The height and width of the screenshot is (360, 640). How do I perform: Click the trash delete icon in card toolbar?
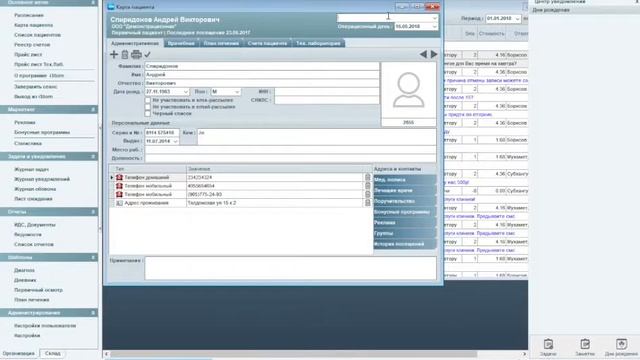[x=125, y=54]
